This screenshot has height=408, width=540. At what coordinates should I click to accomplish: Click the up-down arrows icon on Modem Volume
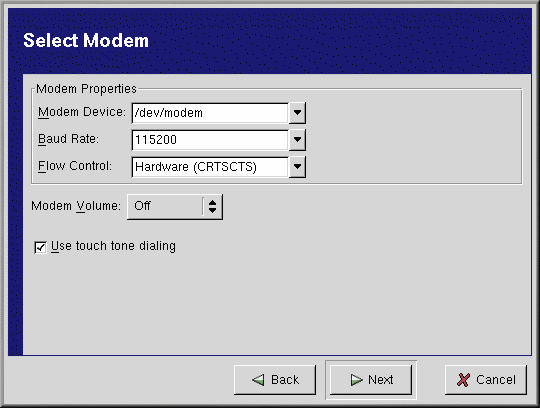tap(212, 207)
